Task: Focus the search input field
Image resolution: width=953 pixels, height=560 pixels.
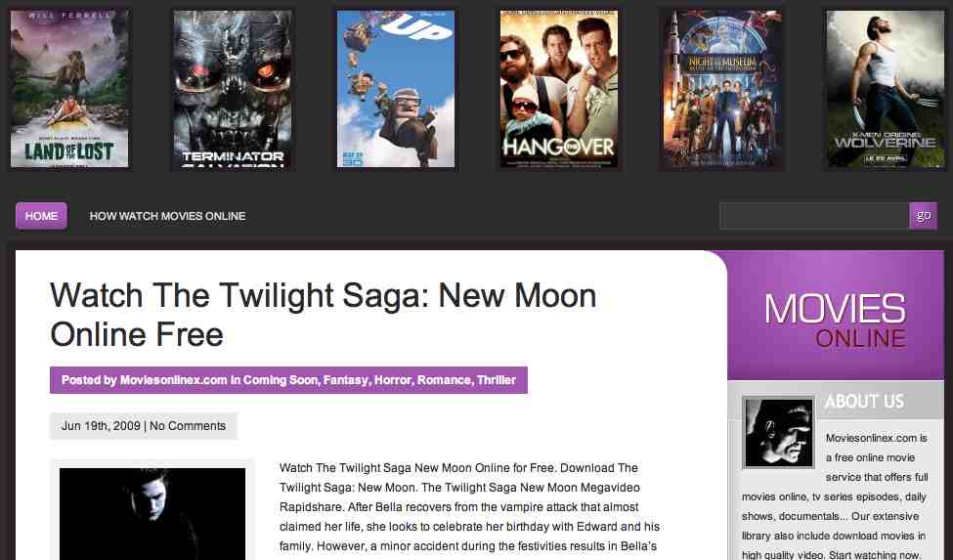Action: click(x=814, y=216)
